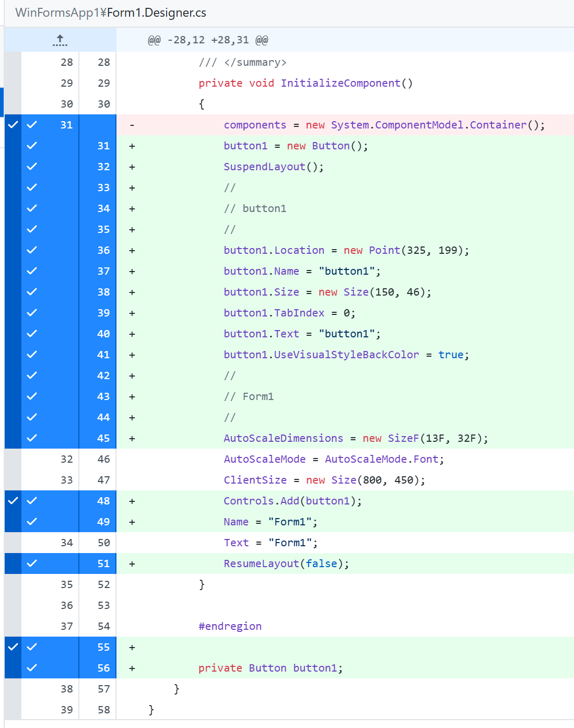Deselect line checkmark for 'button1 = new Button()'

32,146
